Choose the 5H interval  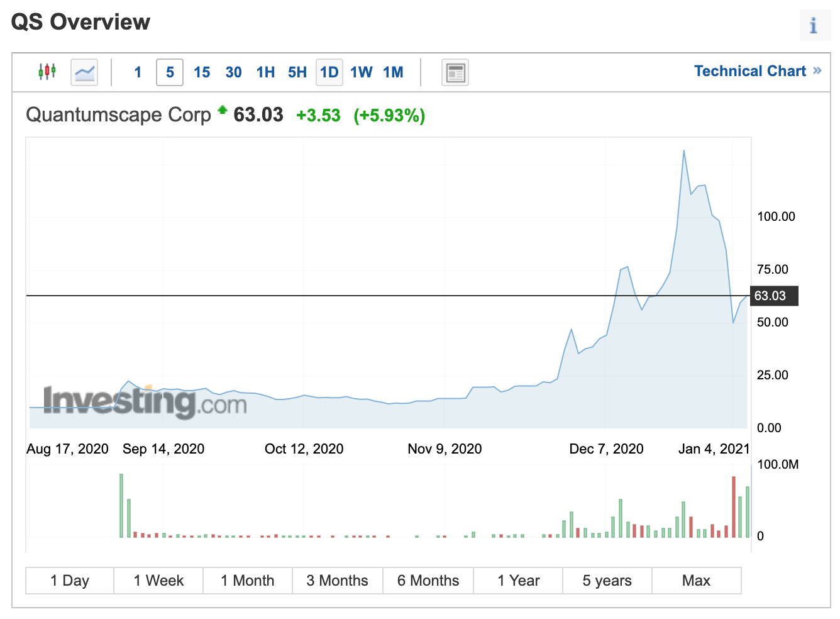pos(297,72)
